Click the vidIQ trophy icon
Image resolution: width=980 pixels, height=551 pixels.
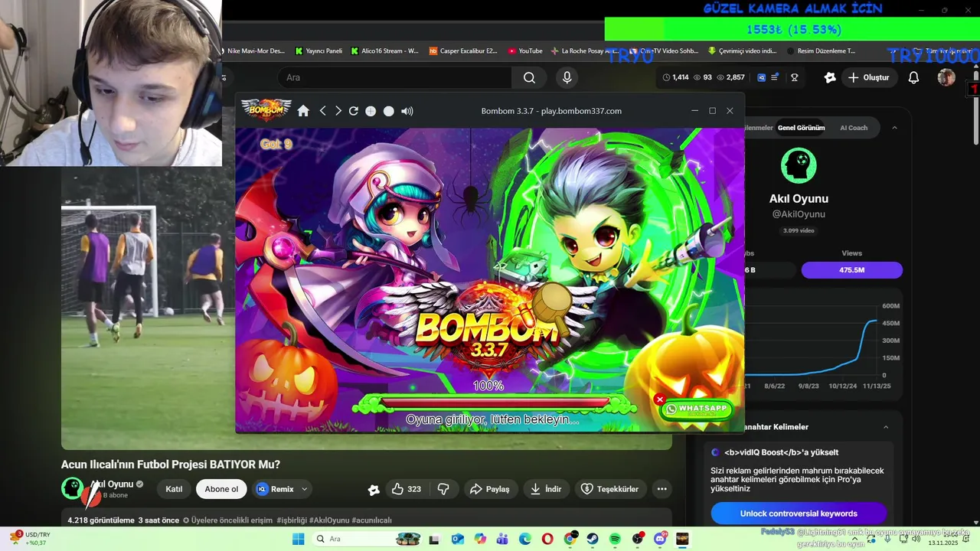click(795, 77)
